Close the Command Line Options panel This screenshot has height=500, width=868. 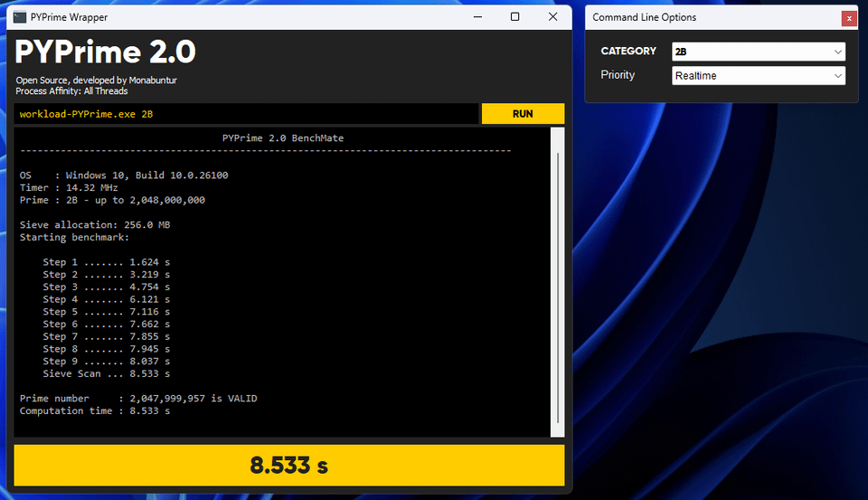(x=848, y=18)
